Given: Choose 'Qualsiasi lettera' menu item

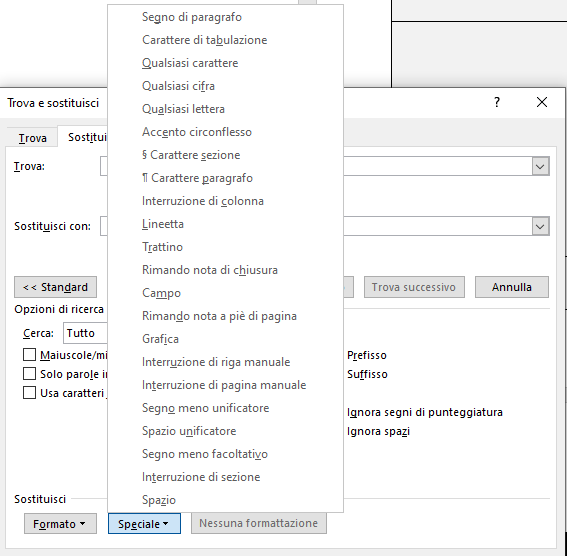Looking at the screenshot, I should tap(225, 109).
